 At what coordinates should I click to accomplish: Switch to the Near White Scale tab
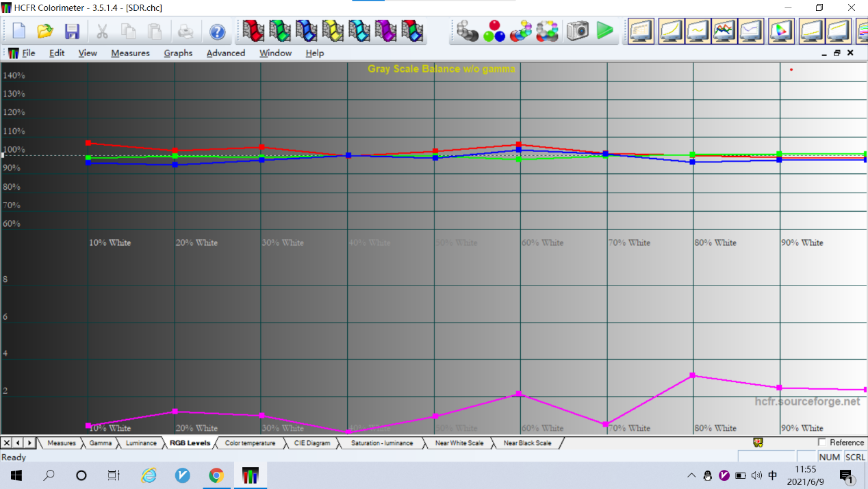459,443
